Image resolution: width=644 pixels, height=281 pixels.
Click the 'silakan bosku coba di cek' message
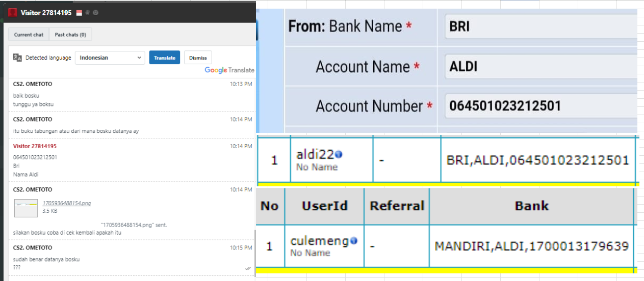tap(67, 233)
